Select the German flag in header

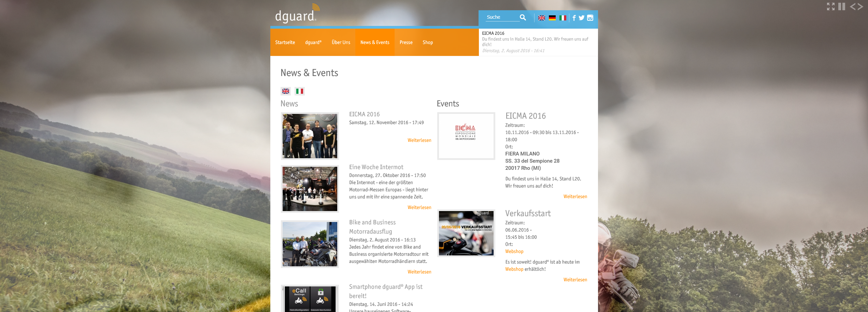[552, 18]
